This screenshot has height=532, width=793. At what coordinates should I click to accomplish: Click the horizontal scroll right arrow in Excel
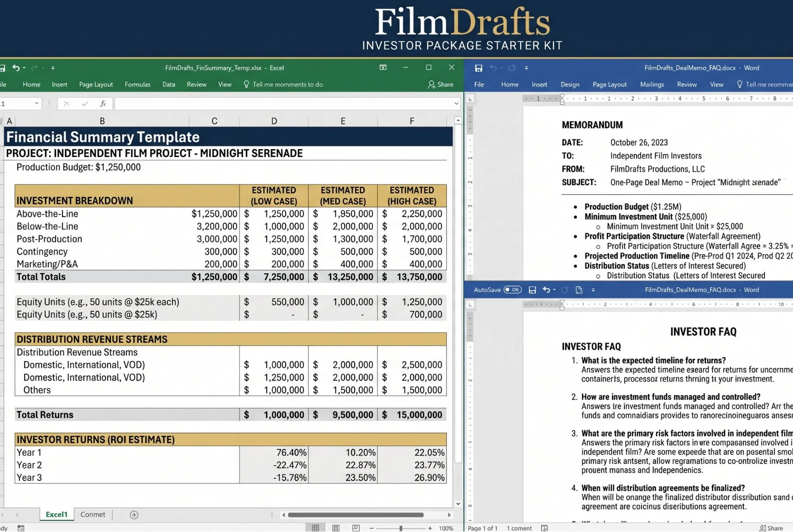449,515
